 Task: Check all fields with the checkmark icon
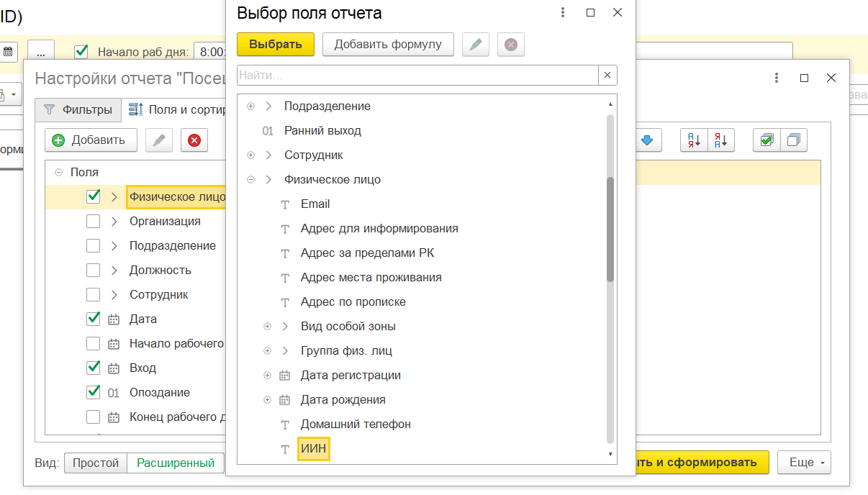click(x=767, y=140)
